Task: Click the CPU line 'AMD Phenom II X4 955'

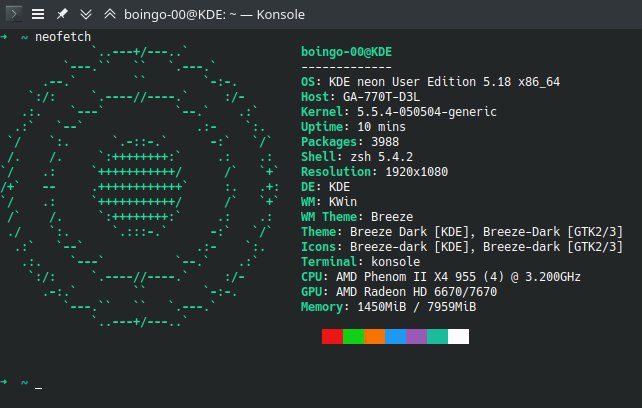Action: click(x=406, y=277)
